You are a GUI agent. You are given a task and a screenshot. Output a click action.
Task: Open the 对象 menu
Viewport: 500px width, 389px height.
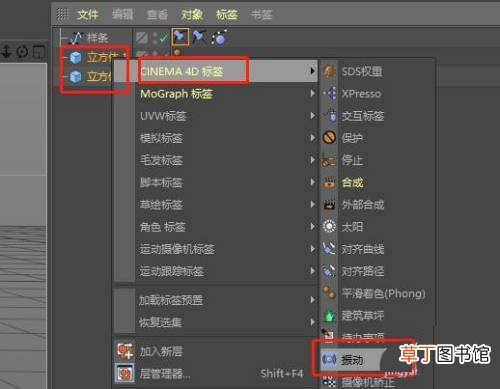click(192, 14)
